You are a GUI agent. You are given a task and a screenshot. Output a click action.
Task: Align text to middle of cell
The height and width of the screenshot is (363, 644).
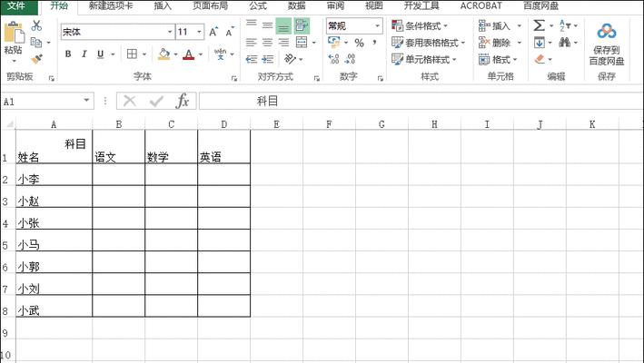coord(267,25)
